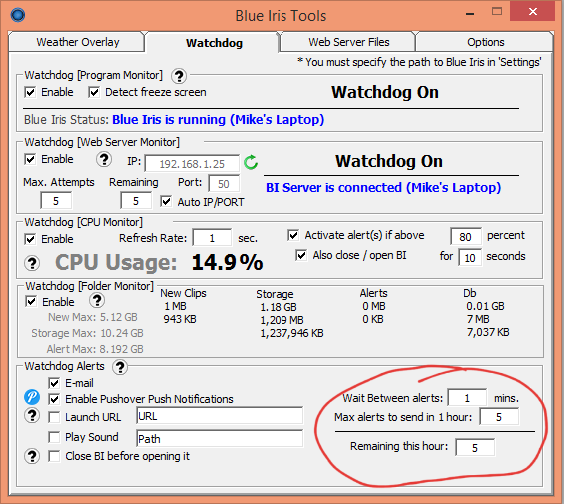564x504 pixels.
Task: Toggle Program Monitor Enable checkbox
Action: pos(30,92)
